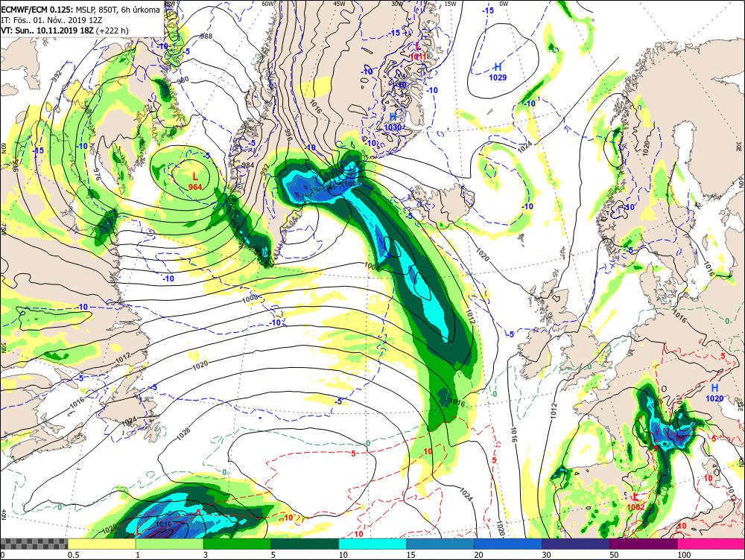Select the purple 50–100 legend swatch
The height and width of the screenshot is (560, 745).
tap(644, 544)
